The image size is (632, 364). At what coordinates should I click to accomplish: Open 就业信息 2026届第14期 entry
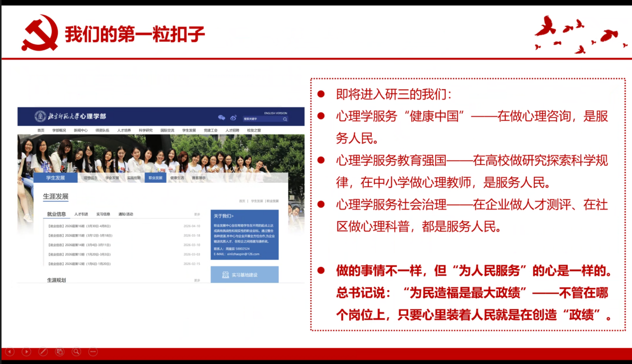point(79,245)
